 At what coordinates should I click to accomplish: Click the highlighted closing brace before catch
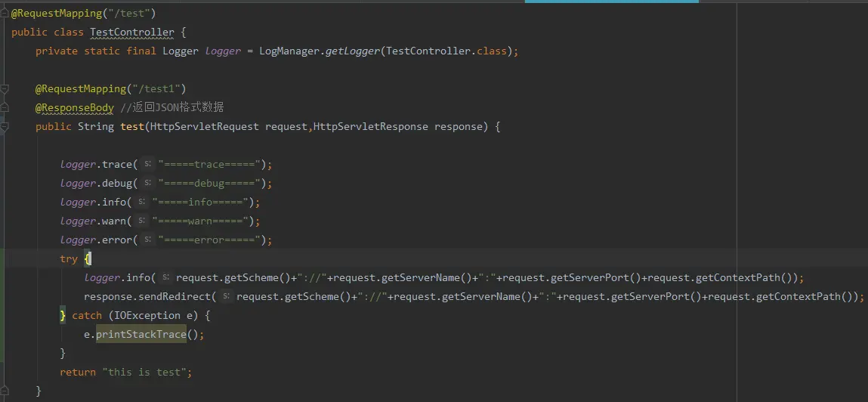[x=63, y=316]
